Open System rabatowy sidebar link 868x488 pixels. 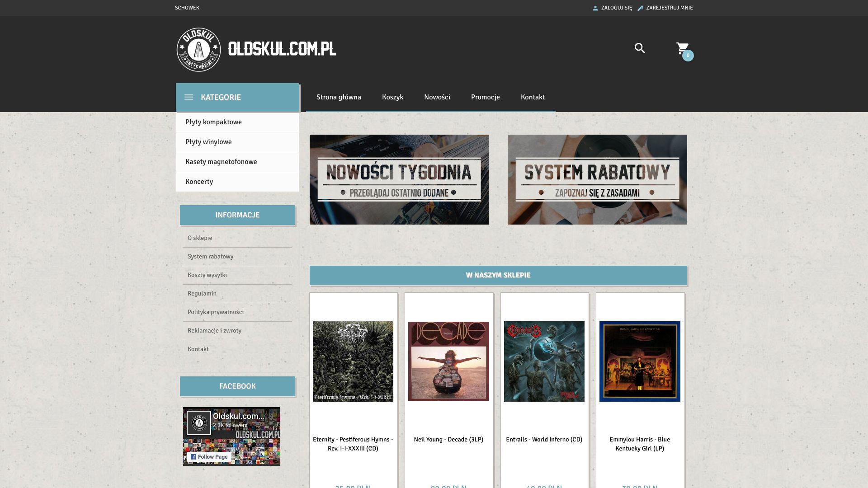tap(211, 257)
